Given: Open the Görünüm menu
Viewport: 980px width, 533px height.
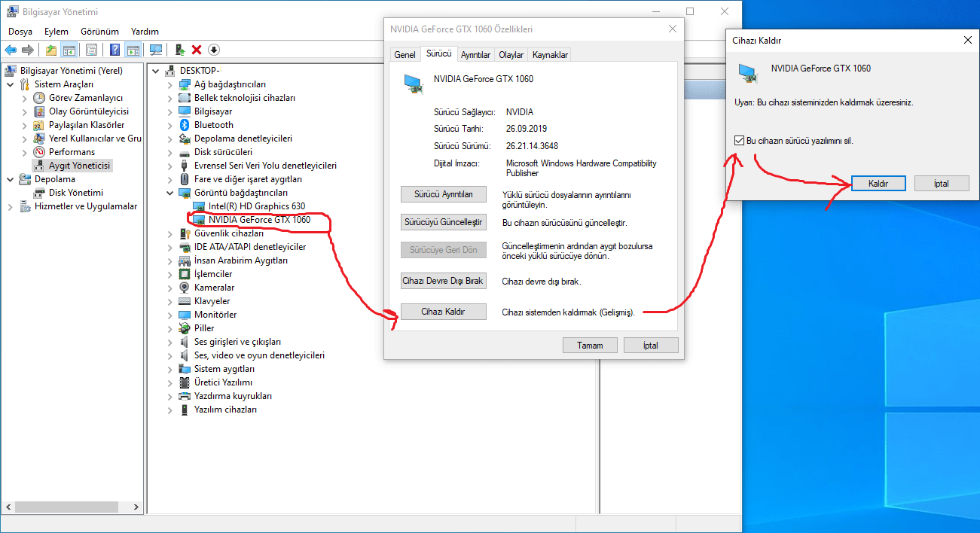Looking at the screenshot, I should pos(99,32).
